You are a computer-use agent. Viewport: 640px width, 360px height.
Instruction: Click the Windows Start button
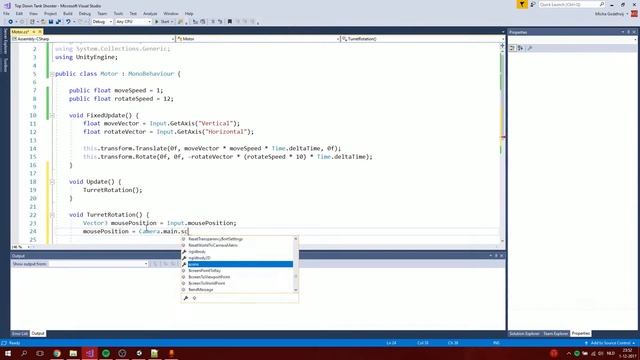point(8,353)
